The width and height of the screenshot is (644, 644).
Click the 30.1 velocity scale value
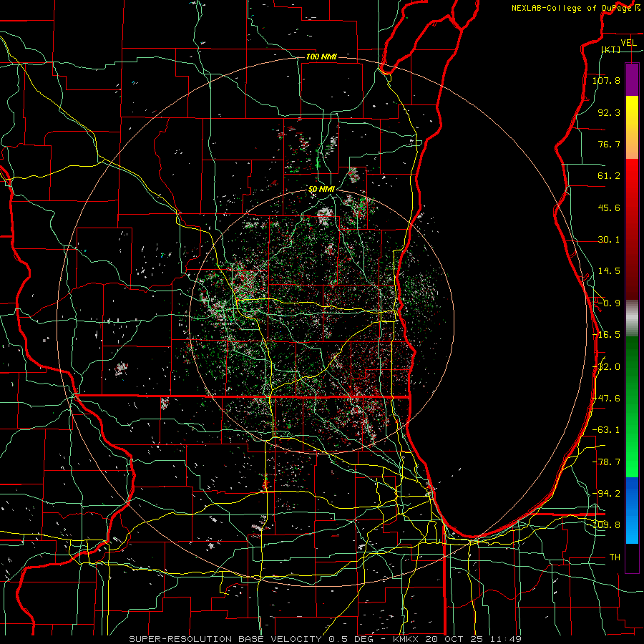point(609,240)
